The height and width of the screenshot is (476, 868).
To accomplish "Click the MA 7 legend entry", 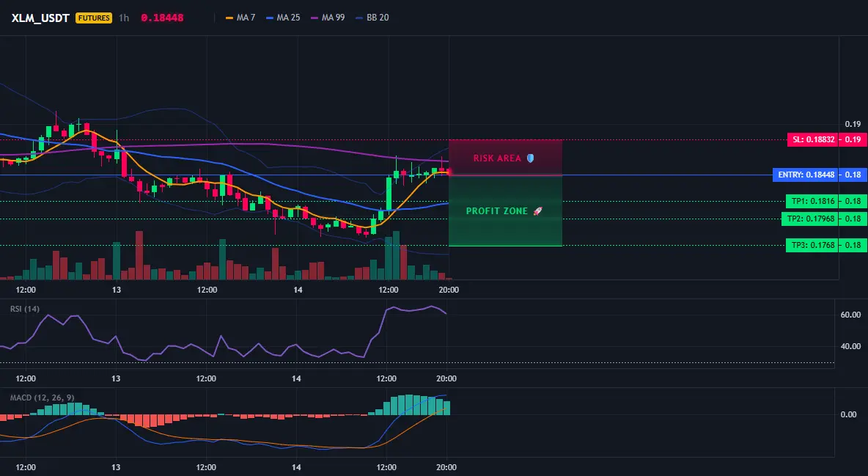I will (240, 18).
